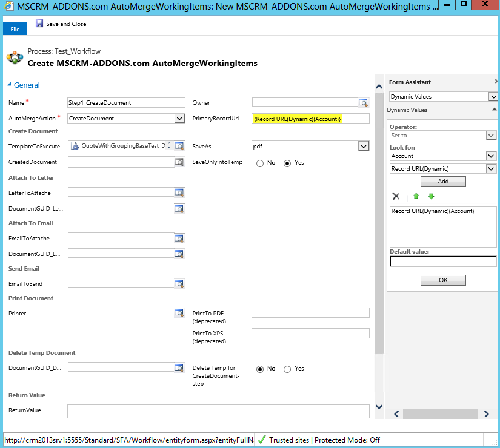Open the AutoMergeAction dropdown
500x448 pixels.
point(179,119)
